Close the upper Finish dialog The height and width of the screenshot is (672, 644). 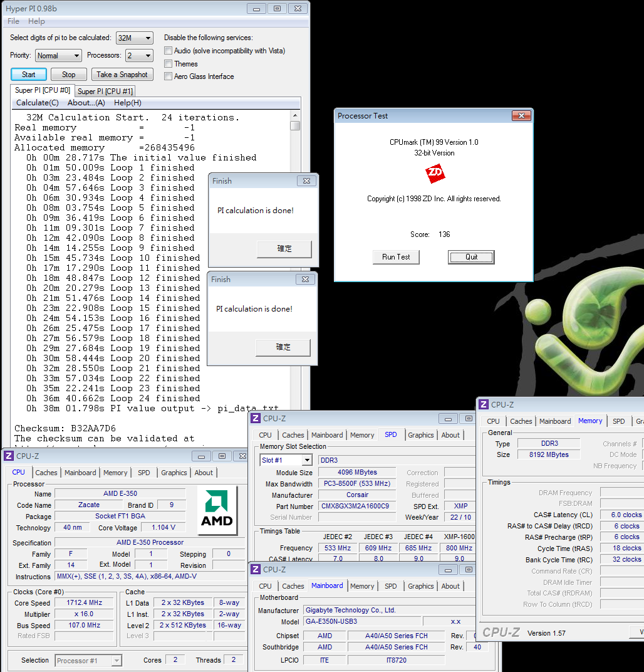tap(306, 181)
